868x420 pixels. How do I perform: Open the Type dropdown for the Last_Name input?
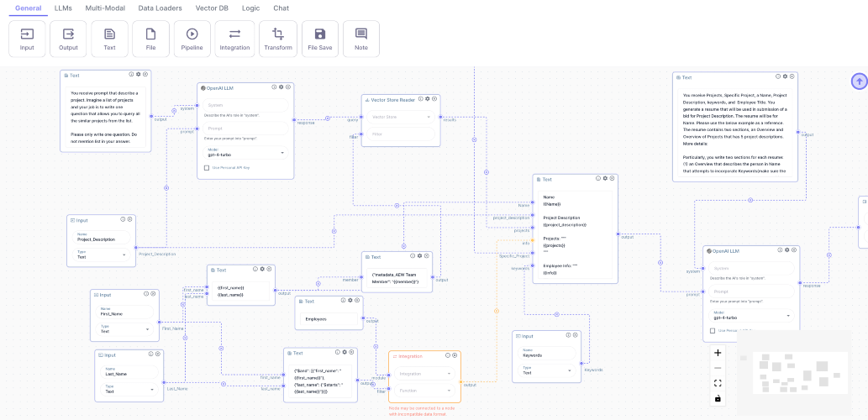tap(129, 389)
